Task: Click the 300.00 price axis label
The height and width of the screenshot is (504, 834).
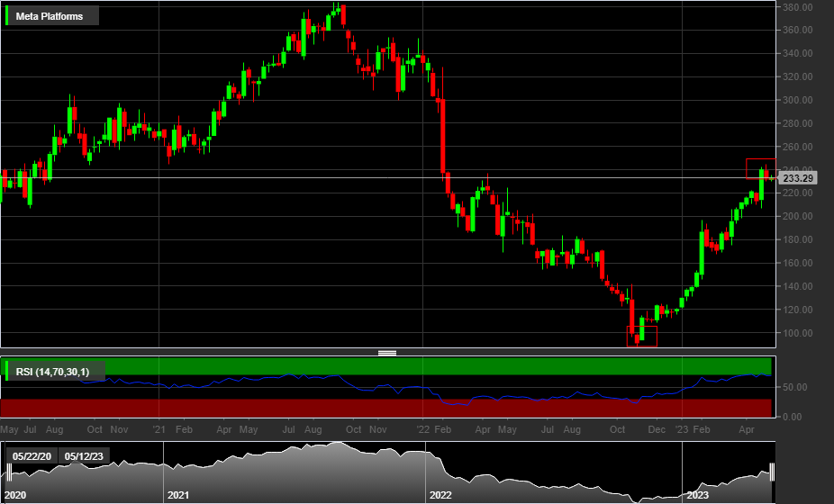Action: click(797, 100)
